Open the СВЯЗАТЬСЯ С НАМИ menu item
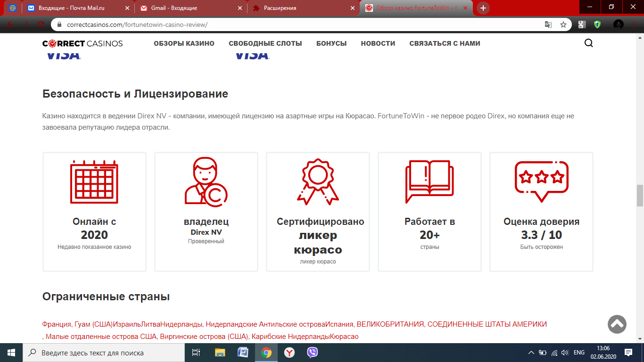The width and height of the screenshot is (644, 362). pos(445,43)
